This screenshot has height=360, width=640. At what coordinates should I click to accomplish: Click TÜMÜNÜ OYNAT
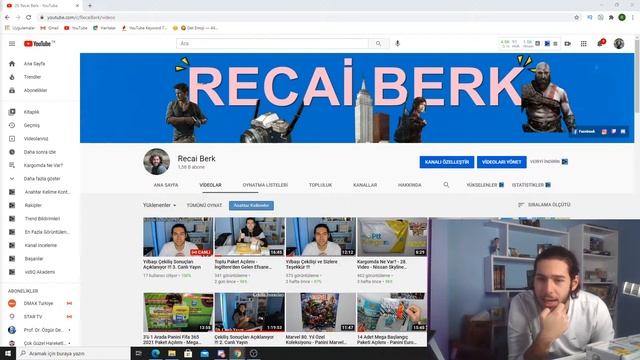(204, 205)
